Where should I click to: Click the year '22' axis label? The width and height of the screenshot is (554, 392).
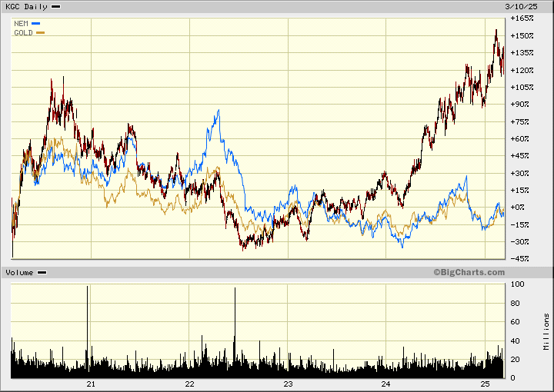pyautogui.click(x=190, y=384)
